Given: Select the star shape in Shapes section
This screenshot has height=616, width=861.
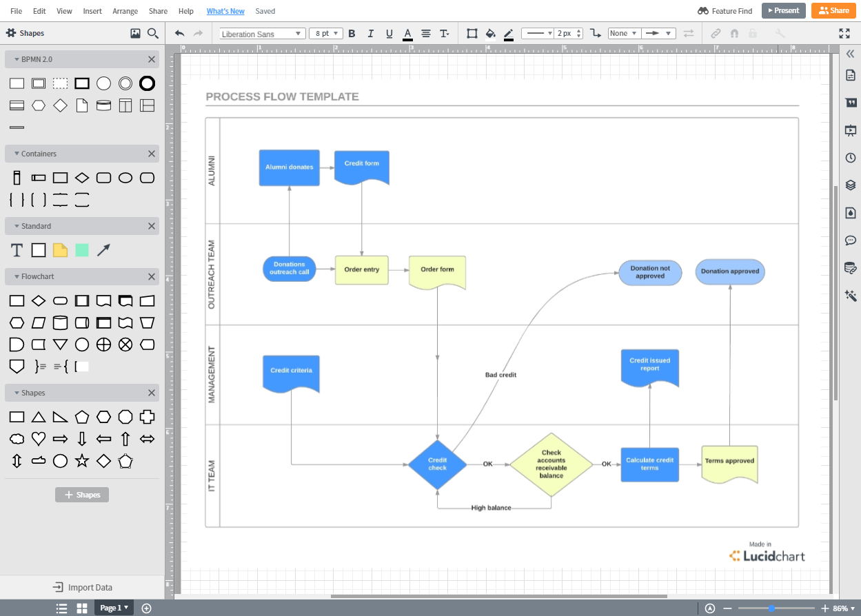Looking at the screenshot, I should tap(82, 461).
